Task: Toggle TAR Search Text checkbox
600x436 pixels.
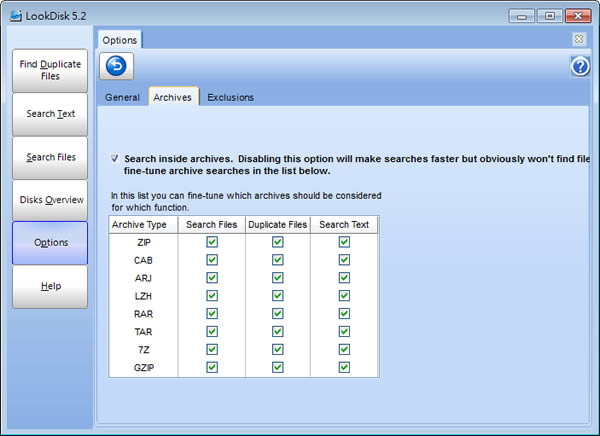Action: click(x=344, y=331)
